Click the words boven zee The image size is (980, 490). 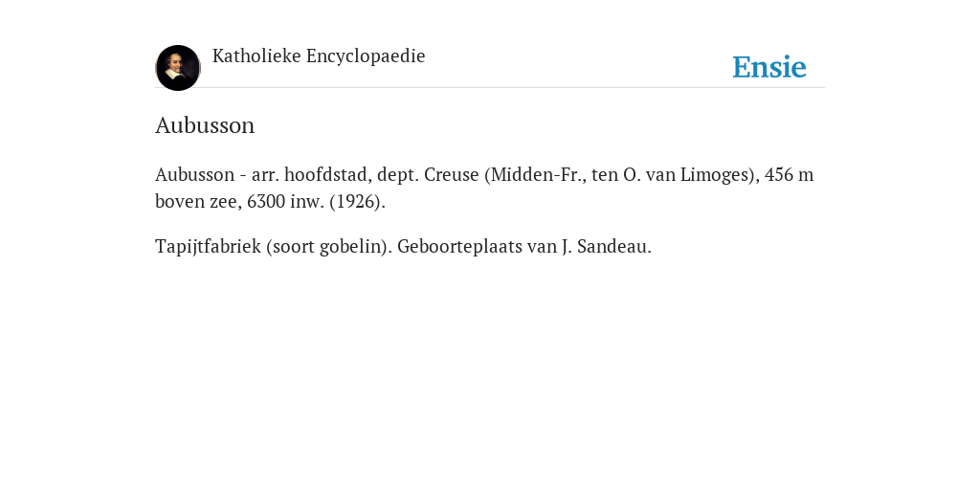[x=198, y=201]
